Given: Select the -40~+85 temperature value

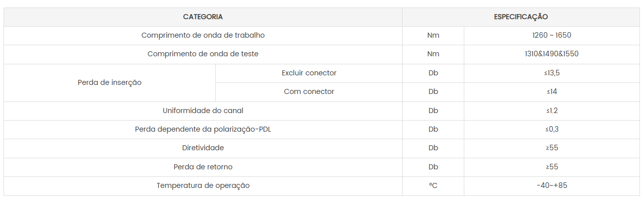Looking at the screenshot, I should (552, 186).
